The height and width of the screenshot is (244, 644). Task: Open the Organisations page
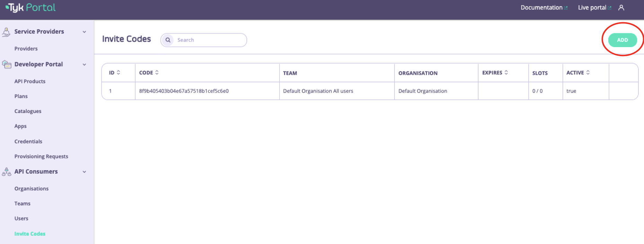(32, 189)
